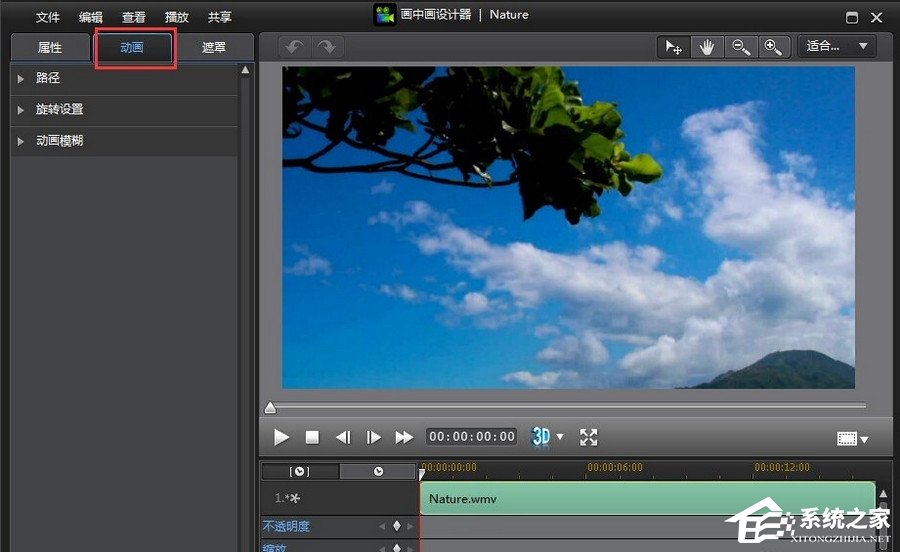This screenshot has width=900, height=552.
Task: Zoom in on the preview
Action: tap(772, 47)
